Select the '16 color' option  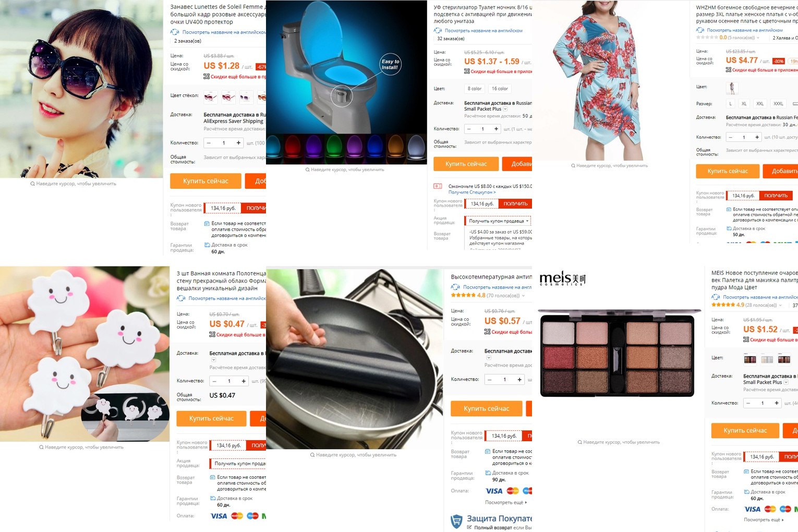(x=500, y=89)
